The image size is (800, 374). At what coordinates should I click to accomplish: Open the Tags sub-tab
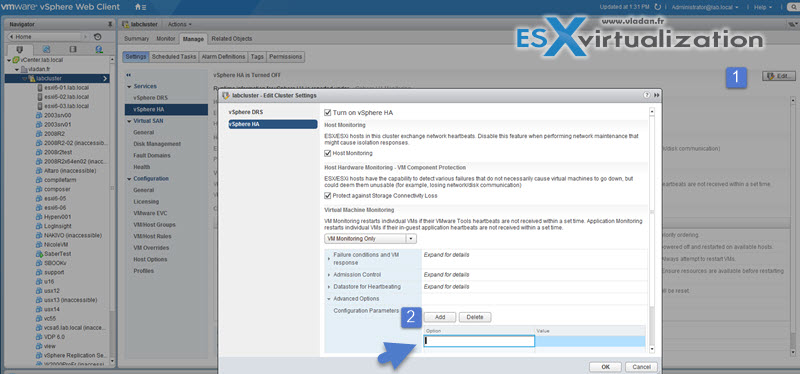[x=257, y=57]
